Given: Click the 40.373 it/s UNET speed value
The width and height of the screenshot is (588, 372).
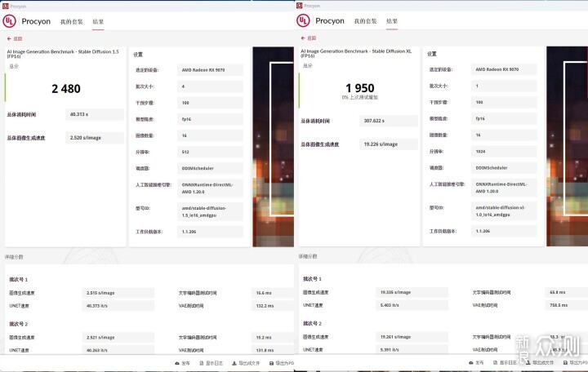Looking at the screenshot, I should point(118,306).
